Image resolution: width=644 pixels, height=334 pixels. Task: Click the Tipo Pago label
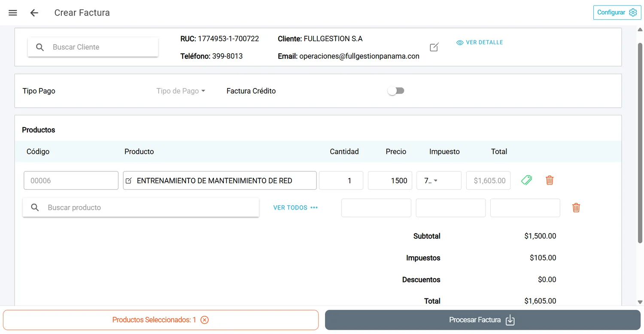39,91
